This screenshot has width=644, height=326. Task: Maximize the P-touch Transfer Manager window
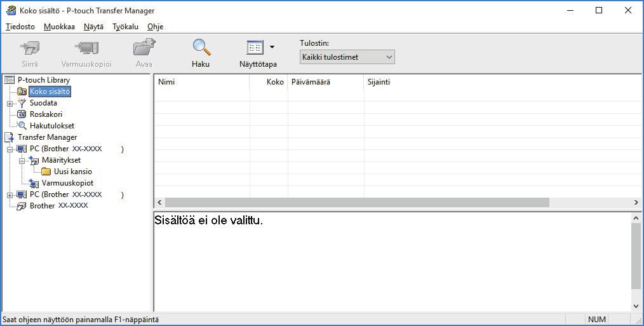pos(599,11)
